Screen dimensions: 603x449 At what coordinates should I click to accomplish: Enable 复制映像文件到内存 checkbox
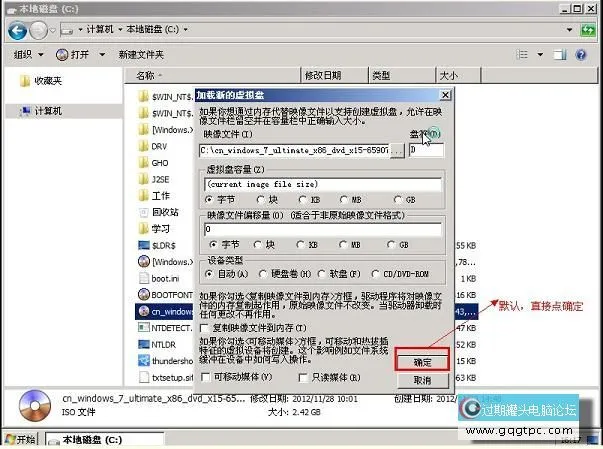[x=205, y=328]
